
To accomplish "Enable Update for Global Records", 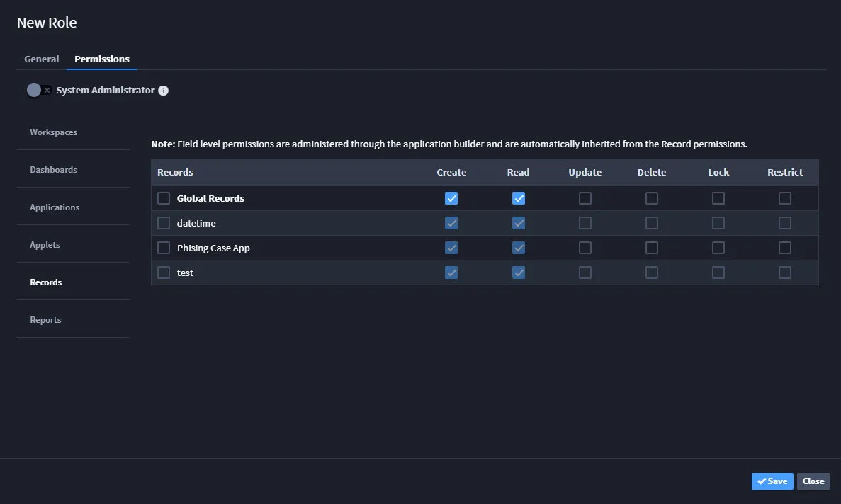I will (x=585, y=198).
